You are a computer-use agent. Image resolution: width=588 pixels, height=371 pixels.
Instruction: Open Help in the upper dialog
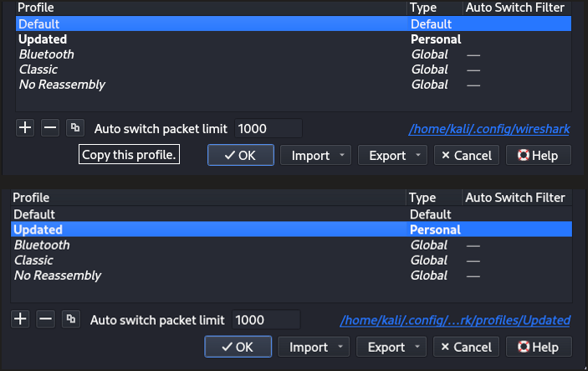point(539,155)
